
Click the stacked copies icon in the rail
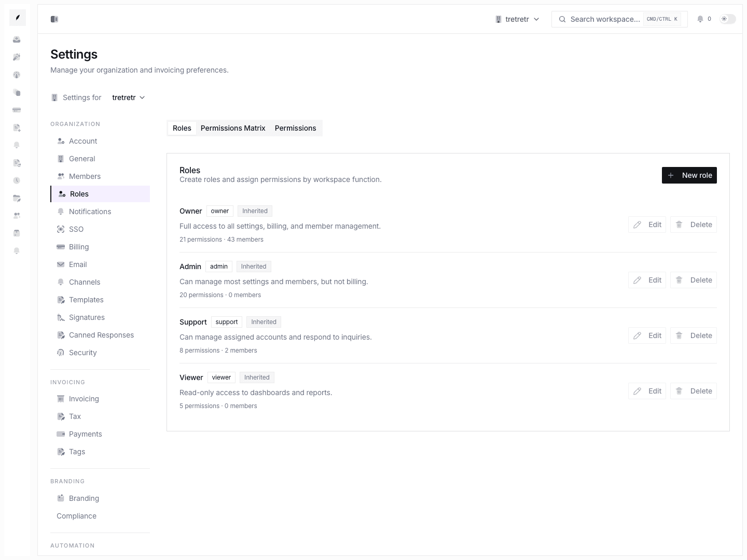17,92
